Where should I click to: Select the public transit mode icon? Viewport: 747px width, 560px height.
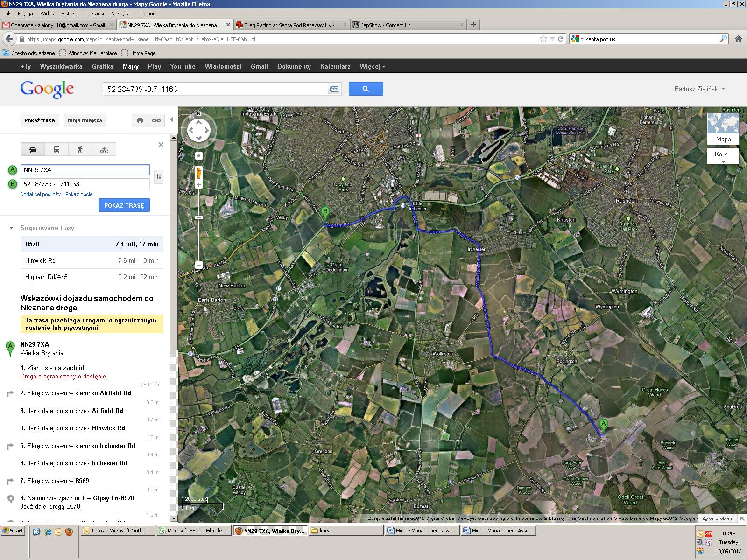(x=56, y=149)
